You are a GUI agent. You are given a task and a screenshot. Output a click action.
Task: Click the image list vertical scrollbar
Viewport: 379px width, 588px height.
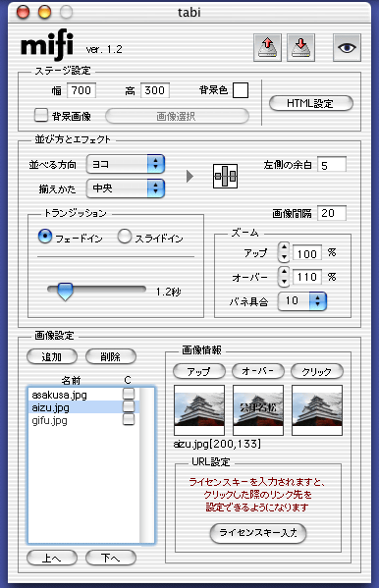[146, 465]
